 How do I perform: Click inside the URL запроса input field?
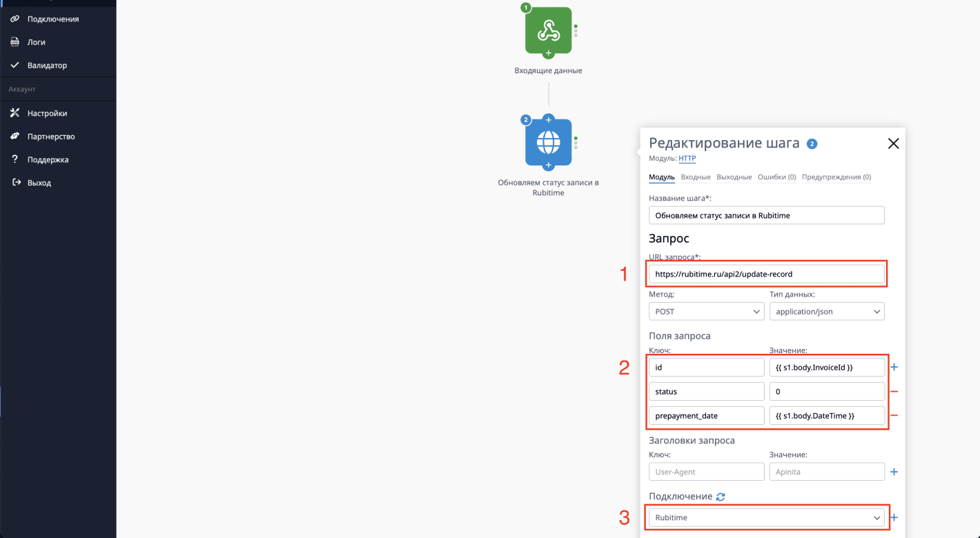[767, 274]
